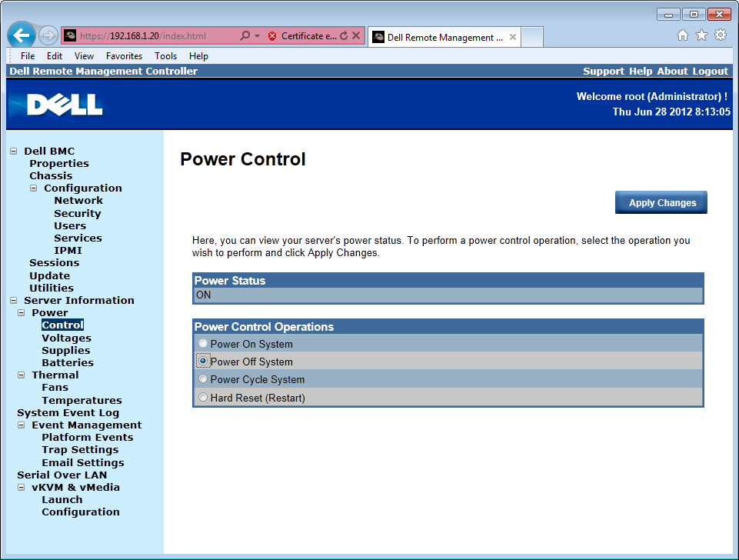The height and width of the screenshot is (560, 739).
Task: Open the Edit menu
Action: (x=54, y=56)
